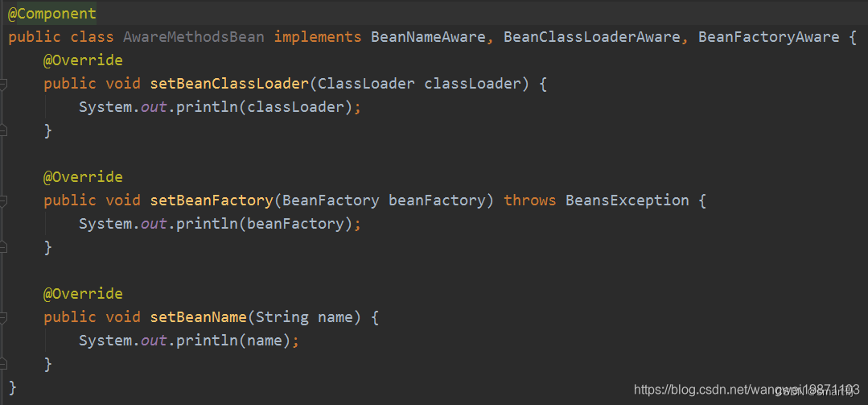Click the String parameter type in setBeanName

click(282, 317)
